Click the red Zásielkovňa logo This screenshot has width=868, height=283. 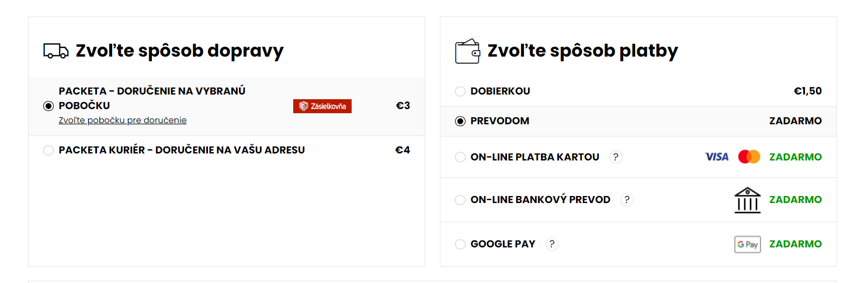(322, 106)
